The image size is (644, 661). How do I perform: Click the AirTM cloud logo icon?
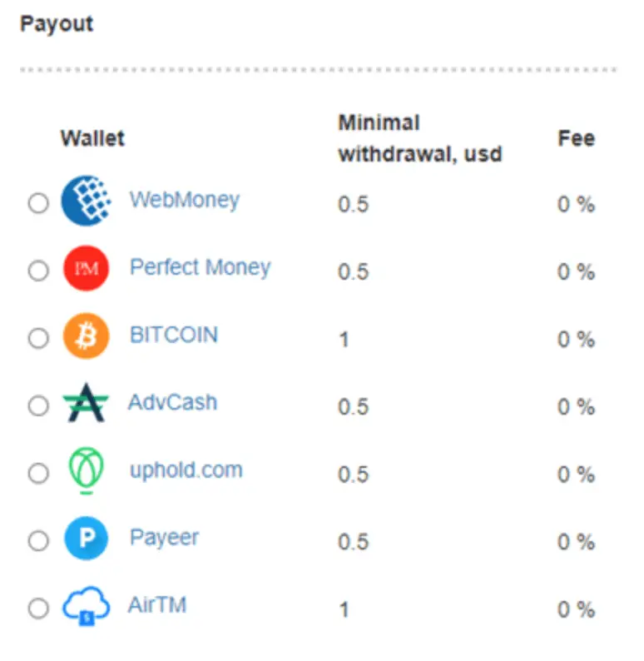point(87,606)
